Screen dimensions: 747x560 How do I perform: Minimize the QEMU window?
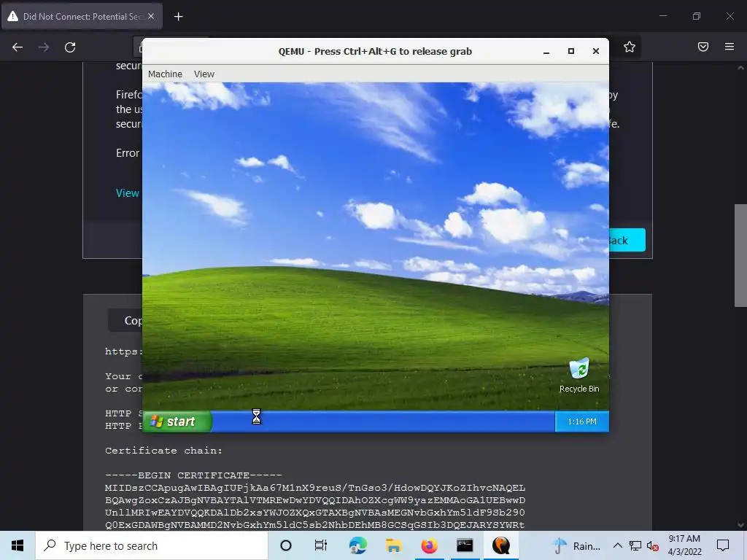click(546, 52)
